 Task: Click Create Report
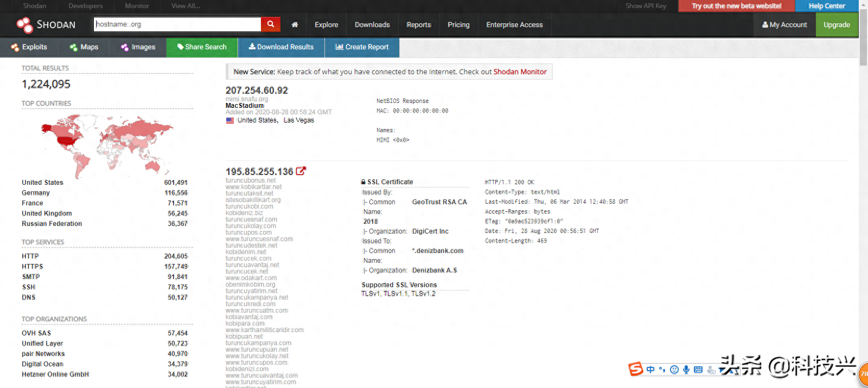pyautogui.click(x=362, y=47)
